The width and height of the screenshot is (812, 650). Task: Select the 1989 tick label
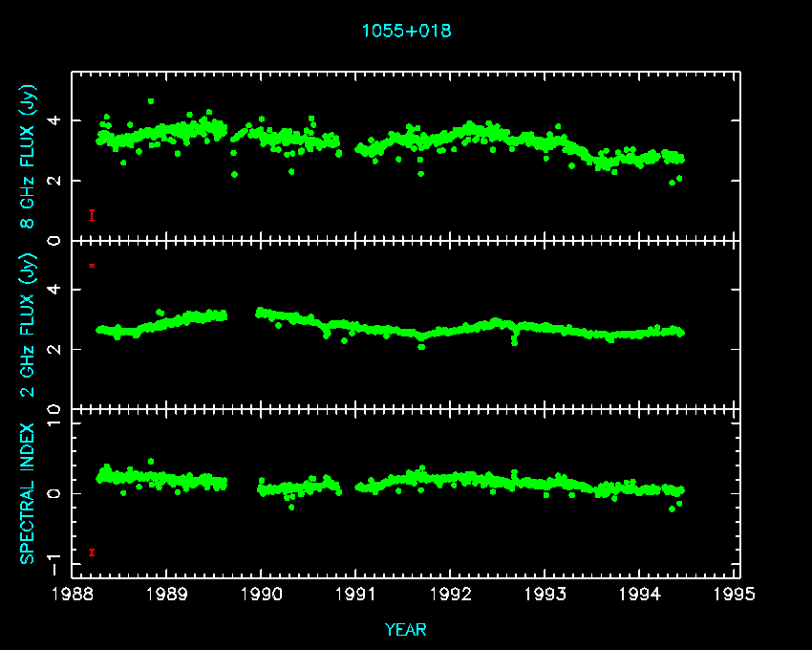tap(168, 595)
